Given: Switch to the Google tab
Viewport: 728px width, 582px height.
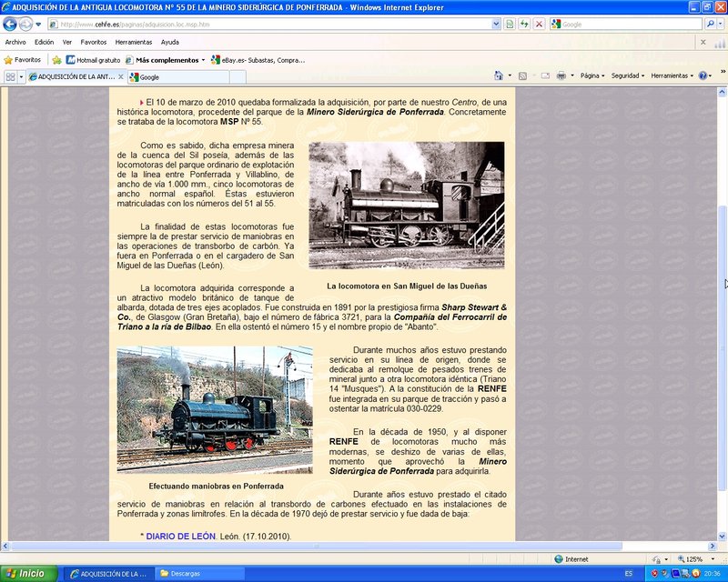Looking at the screenshot, I should (178, 77).
